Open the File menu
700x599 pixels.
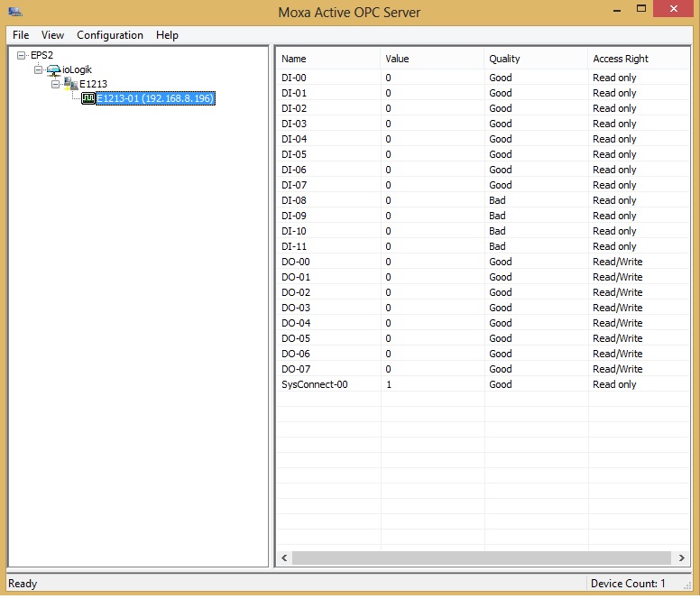(21, 35)
